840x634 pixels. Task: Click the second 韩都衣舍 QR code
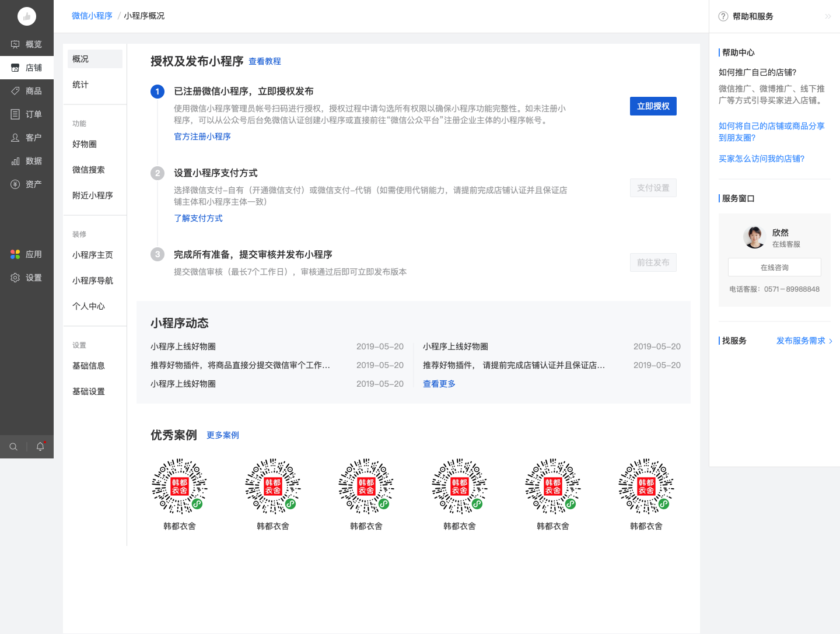coord(273,486)
